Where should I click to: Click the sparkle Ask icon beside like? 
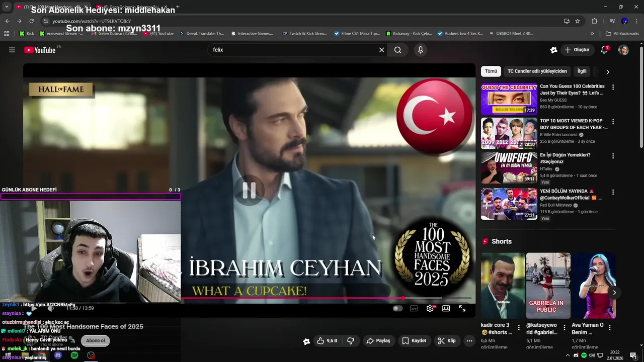tap(306, 341)
